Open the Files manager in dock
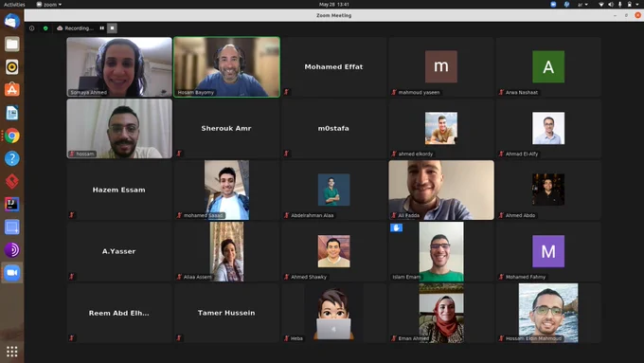The height and width of the screenshot is (363, 644). coord(12,44)
